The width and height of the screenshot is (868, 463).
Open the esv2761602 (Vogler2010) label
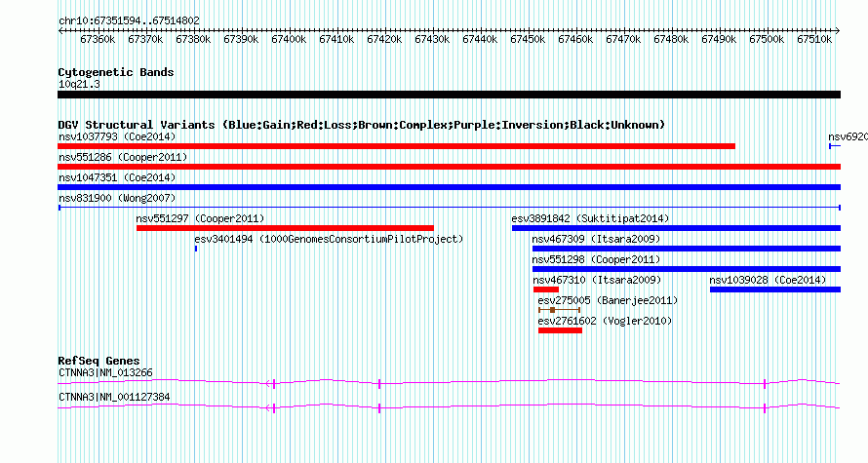tap(605, 321)
